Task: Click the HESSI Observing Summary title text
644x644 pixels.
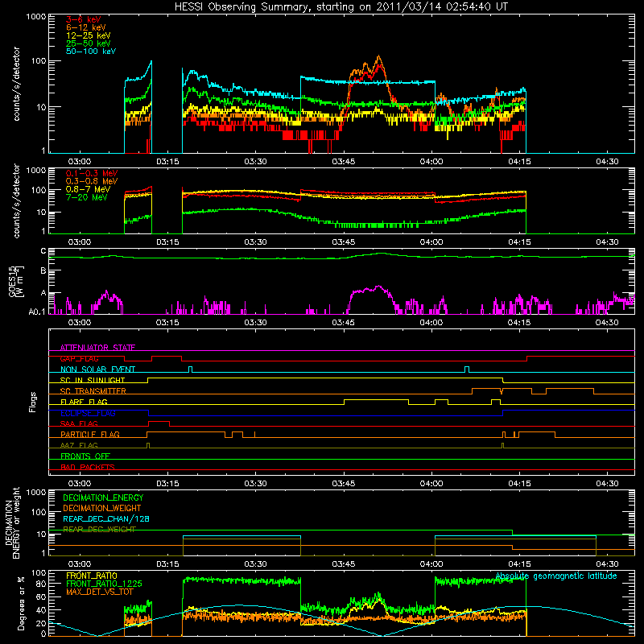Action: pos(341,6)
